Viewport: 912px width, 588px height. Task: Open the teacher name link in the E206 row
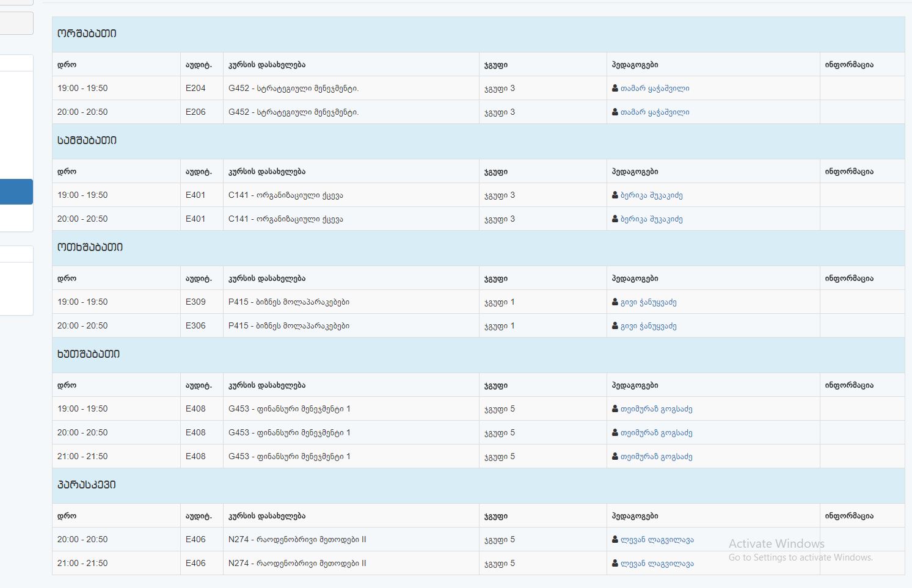pyautogui.click(x=655, y=112)
